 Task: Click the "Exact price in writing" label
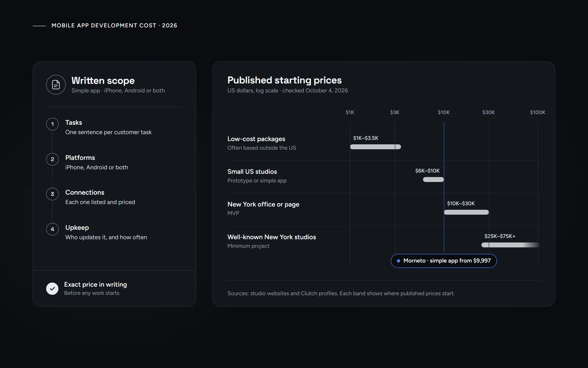[96, 284]
